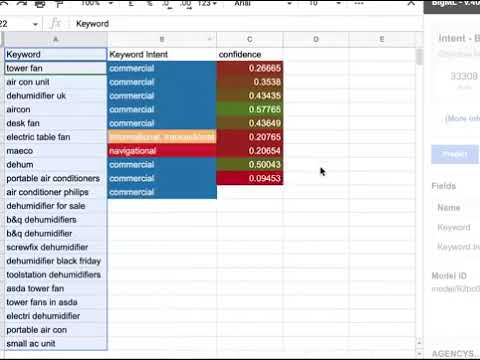Select the orange intent cell beside electric table fan
The height and width of the screenshot is (360, 480).
[x=162, y=137]
